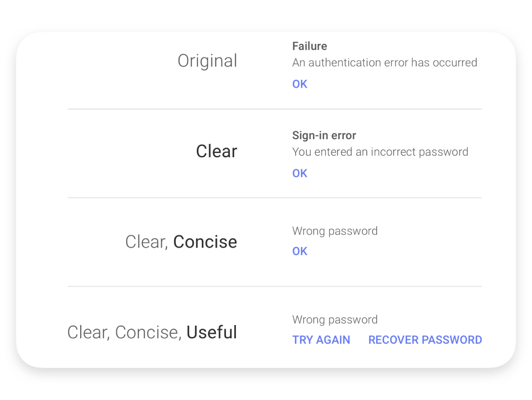Click the bold Concise word
This screenshot has width=532, height=400.
[205, 242]
